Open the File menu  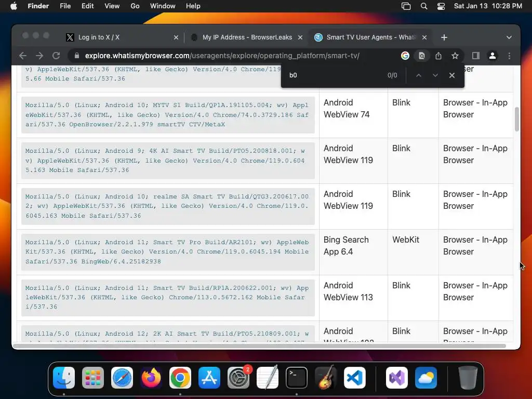pyautogui.click(x=65, y=6)
